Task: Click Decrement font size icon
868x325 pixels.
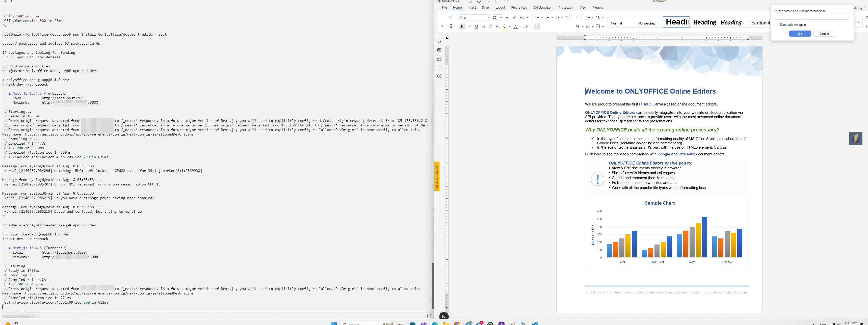Action: click(514, 17)
